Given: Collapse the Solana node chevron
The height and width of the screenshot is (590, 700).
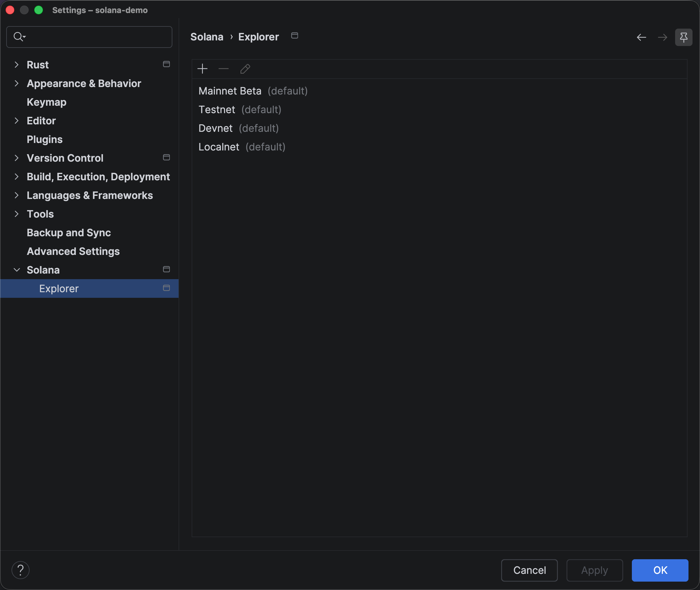Looking at the screenshot, I should (16, 270).
